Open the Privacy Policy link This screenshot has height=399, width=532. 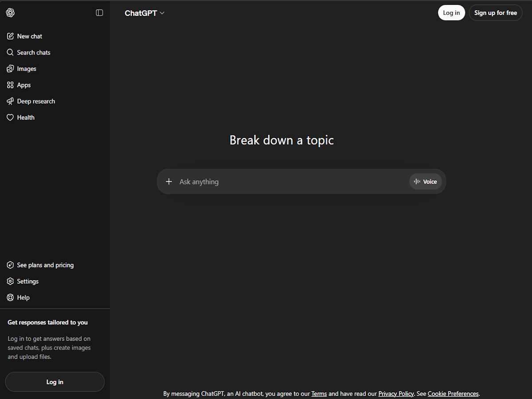tap(396, 393)
